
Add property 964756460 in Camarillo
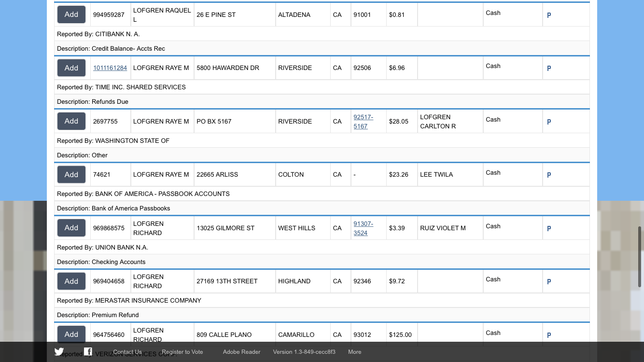pyautogui.click(x=71, y=334)
